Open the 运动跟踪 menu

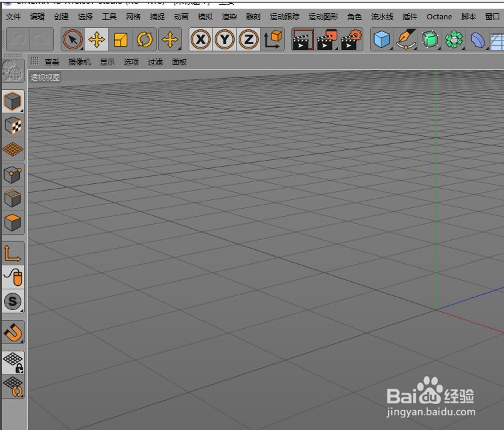pos(285,17)
